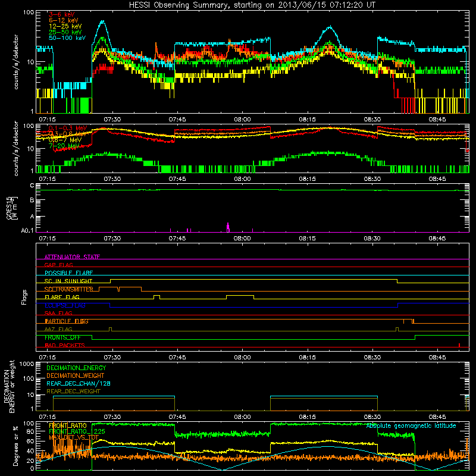The width and height of the screenshot is (476, 476).
Task: Select the AAZ_FLAG label
Action: click(x=58, y=329)
